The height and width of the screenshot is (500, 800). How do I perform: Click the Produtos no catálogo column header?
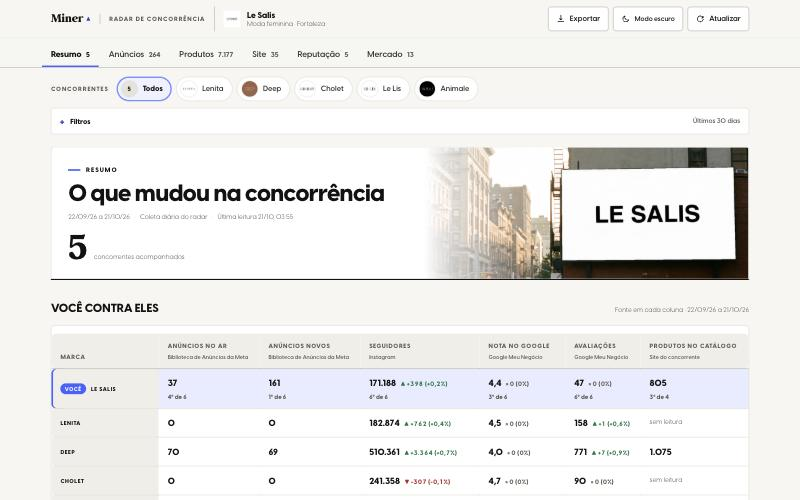point(693,351)
